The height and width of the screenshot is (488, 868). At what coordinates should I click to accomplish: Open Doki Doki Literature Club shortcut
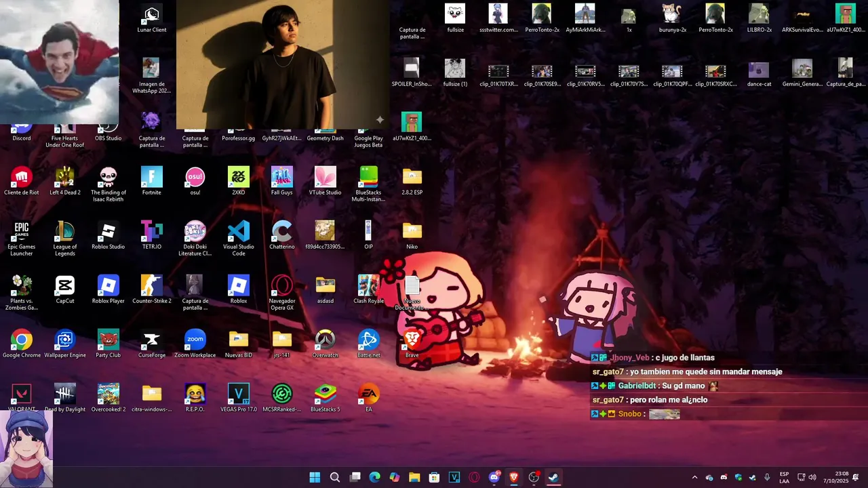(x=195, y=239)
